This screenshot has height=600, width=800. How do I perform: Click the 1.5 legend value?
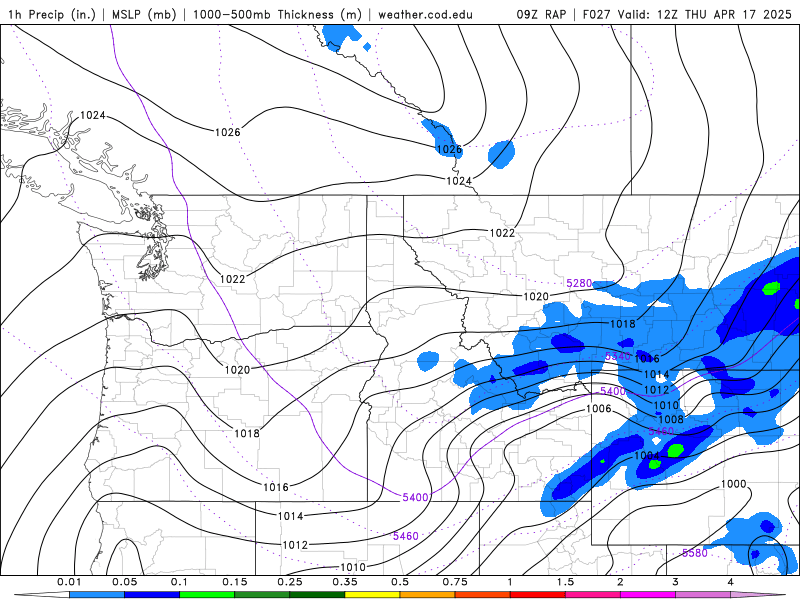(565, 582)
